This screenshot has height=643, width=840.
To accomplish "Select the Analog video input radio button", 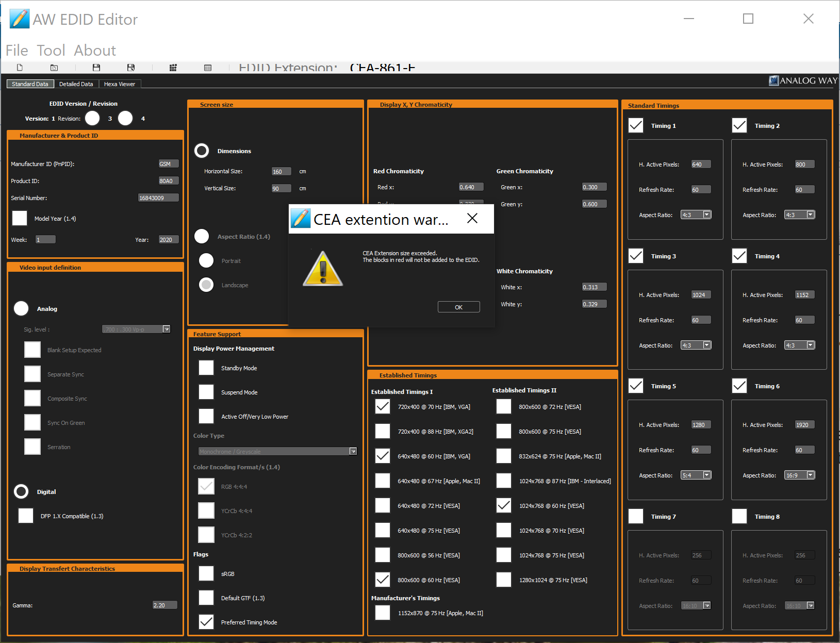I will coord(21,308).
